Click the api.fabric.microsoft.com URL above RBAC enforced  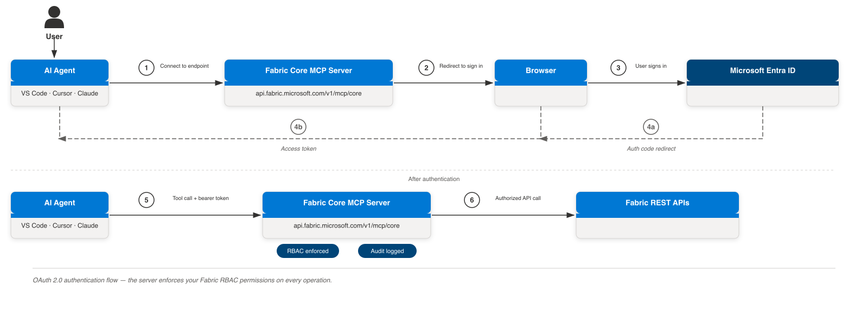347,225
